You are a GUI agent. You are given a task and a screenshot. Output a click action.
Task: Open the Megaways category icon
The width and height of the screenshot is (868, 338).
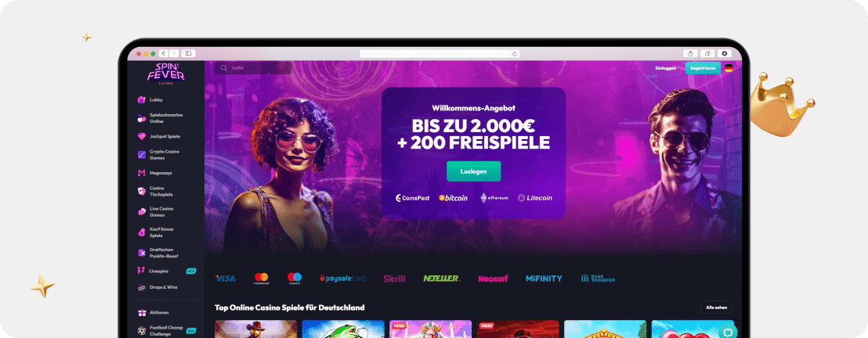click(x=142, y=173)
